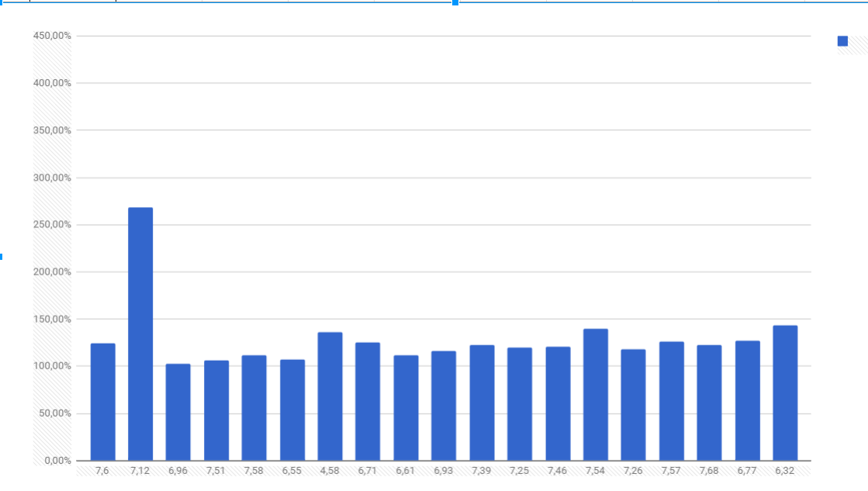Select the bar above label 7,57
Screen dimensions: 868x491
point(672,401)
